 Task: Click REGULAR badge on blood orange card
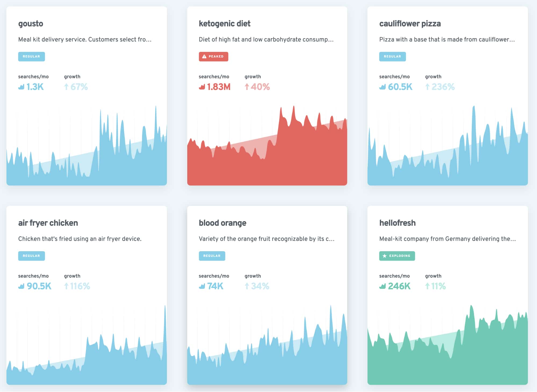click(x=212, y=256)
